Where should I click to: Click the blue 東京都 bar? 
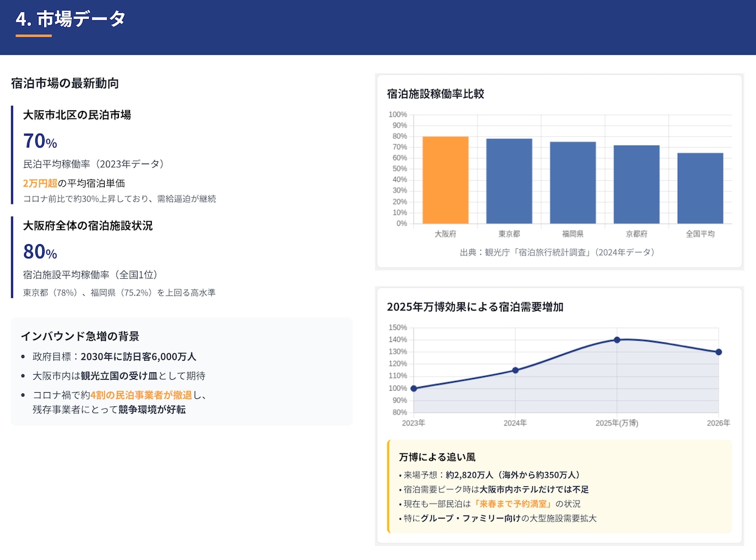click(509, 181)
